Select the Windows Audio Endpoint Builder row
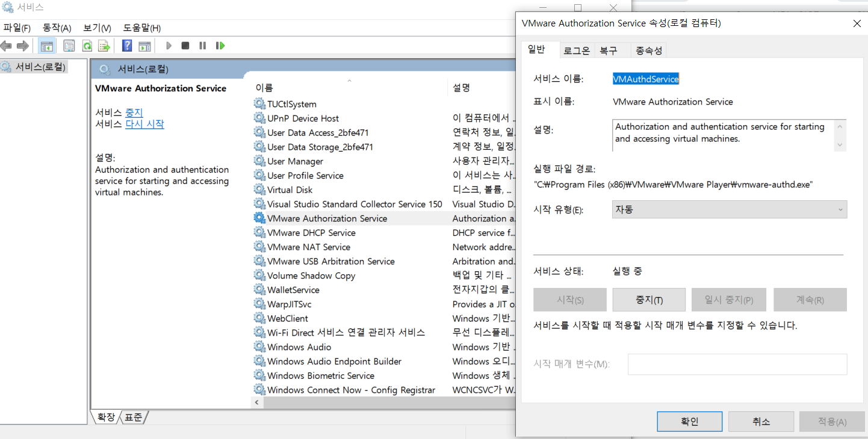 (383, 361)
